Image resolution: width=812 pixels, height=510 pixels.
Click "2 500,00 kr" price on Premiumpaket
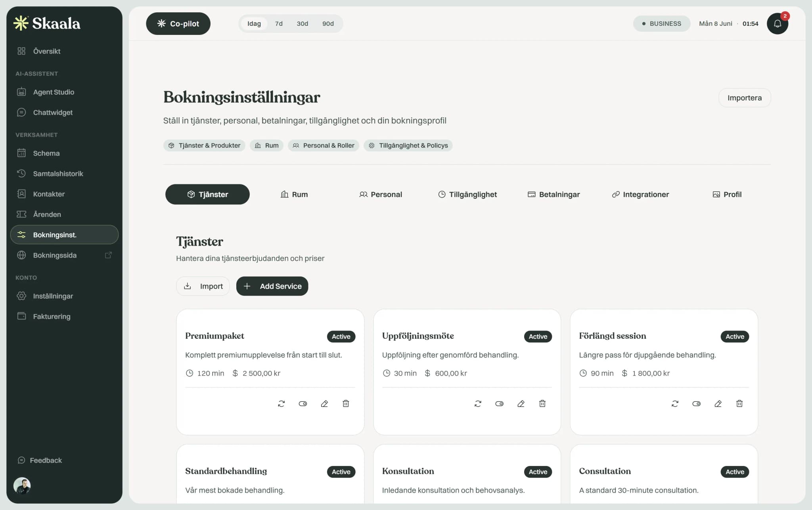pos(261,373)
